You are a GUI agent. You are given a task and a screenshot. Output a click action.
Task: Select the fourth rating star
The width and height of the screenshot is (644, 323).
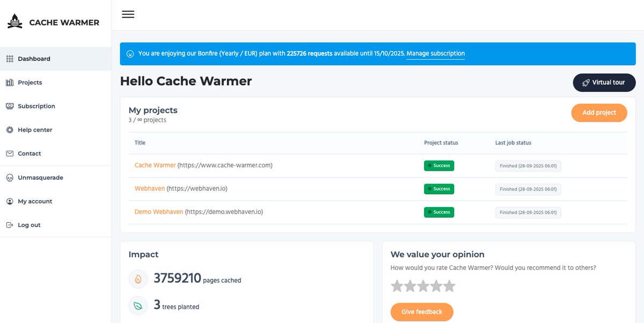[x=436, y=286]
